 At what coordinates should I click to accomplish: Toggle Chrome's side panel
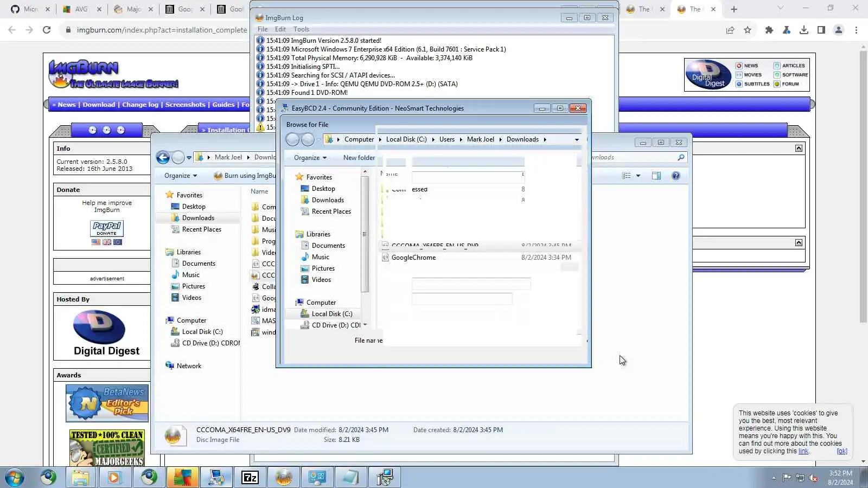coord(821,30)
